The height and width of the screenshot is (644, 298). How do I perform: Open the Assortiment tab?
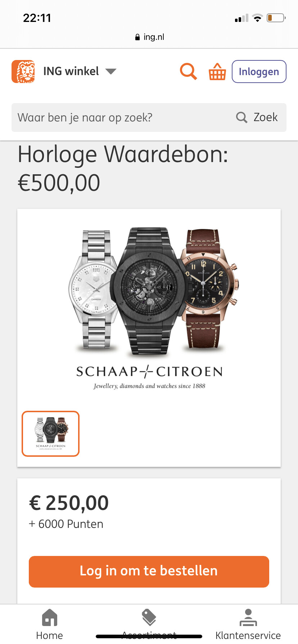(149, 625)
